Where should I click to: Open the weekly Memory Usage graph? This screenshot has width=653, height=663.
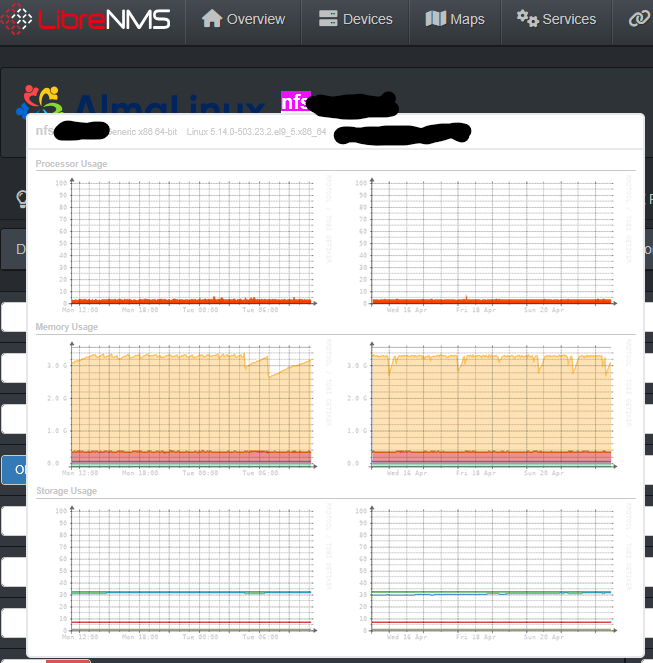tap(487, 408)
